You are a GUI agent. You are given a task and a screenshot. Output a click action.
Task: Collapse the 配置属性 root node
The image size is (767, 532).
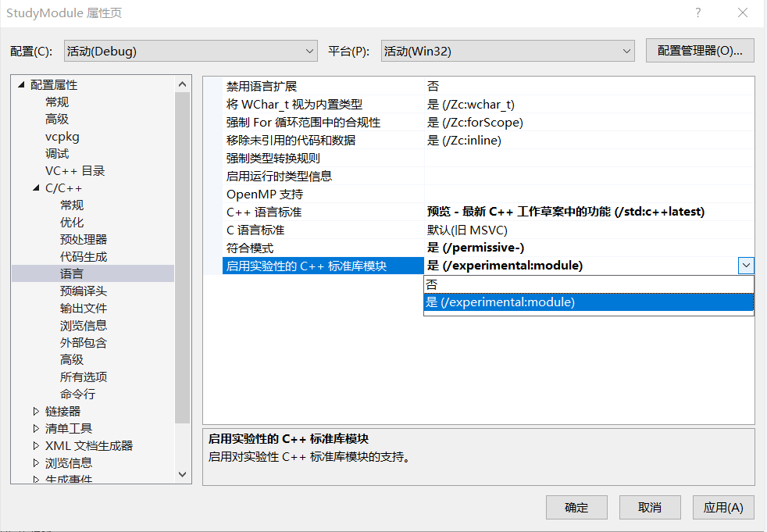[22, 84]
